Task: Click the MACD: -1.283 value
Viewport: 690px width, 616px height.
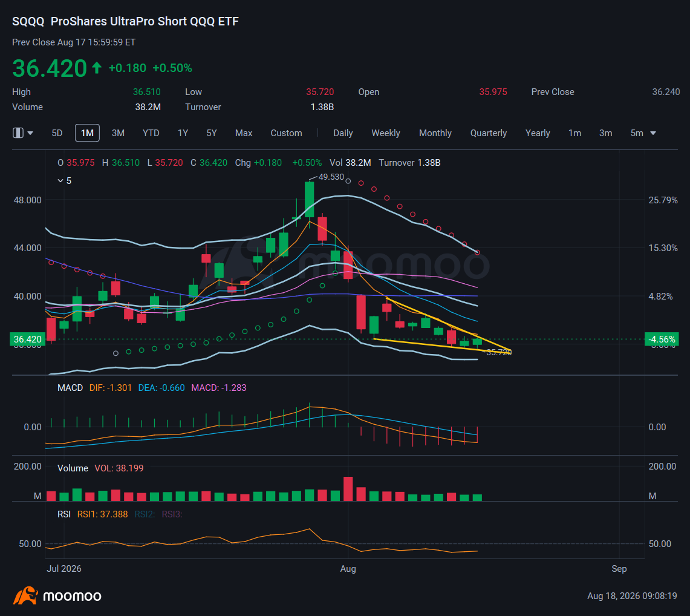Action: 219,388
